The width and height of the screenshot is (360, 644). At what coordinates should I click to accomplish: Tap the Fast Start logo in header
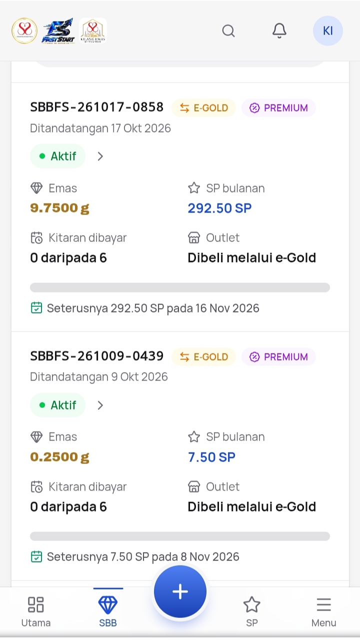point(58,31)
